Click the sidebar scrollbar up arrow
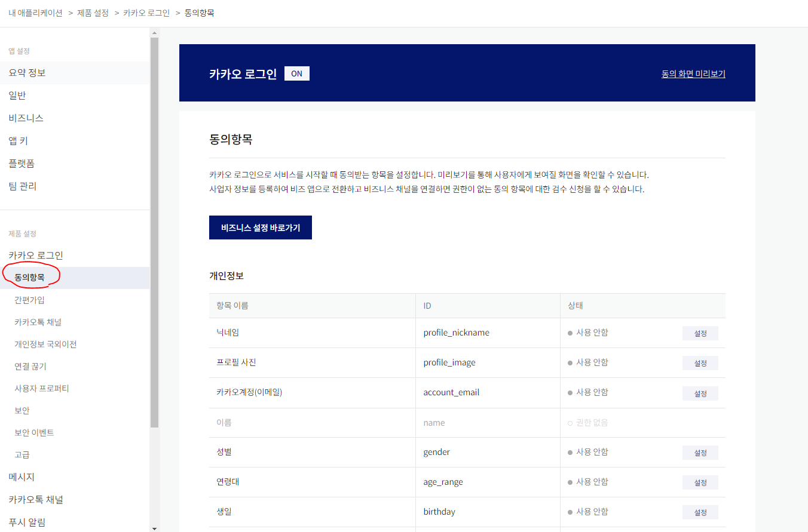 [x=154, y=32]
